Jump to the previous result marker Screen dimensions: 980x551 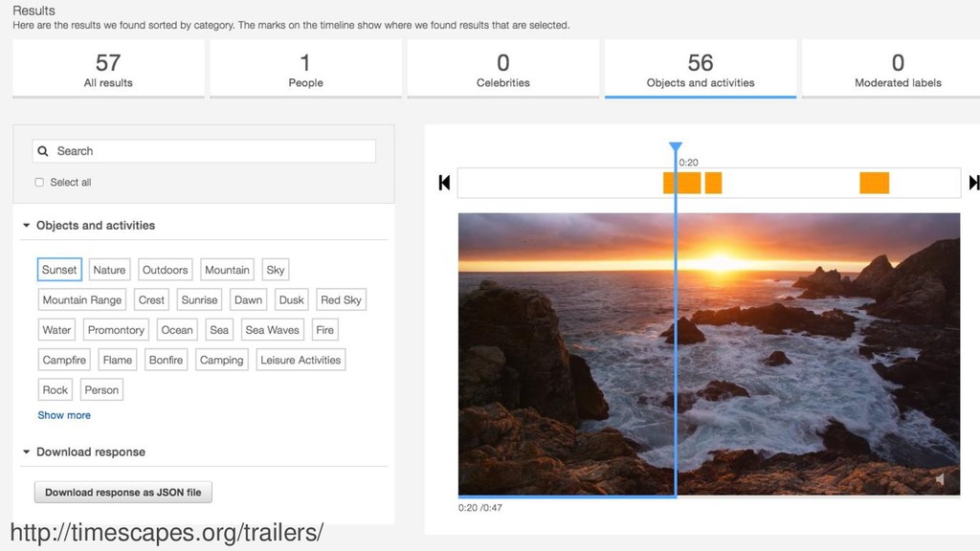(444, 183)
